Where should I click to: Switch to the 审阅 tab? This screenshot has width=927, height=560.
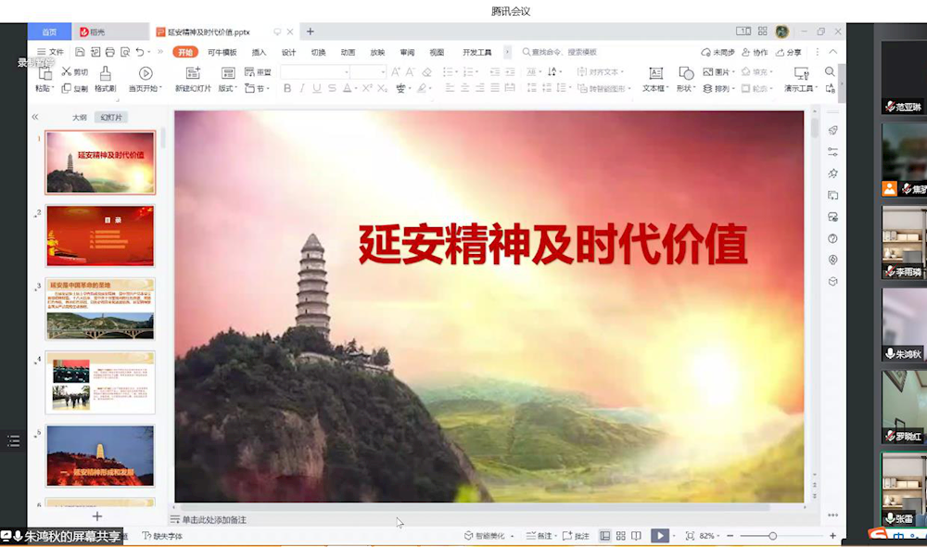(407, 52)
